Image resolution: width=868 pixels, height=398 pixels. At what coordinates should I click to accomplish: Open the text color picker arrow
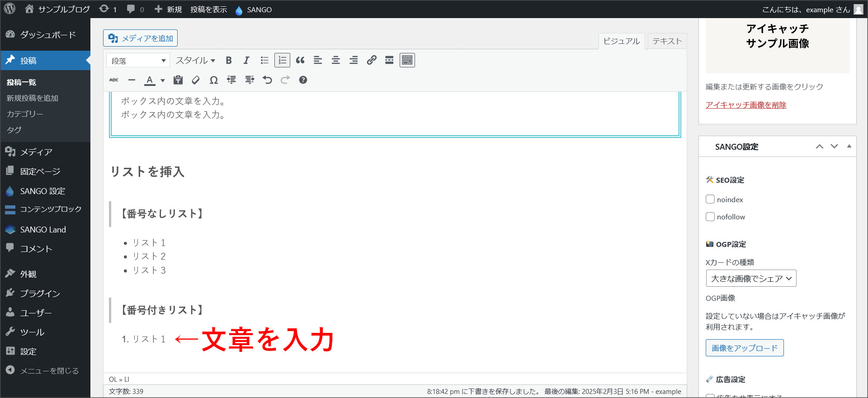tap(163, 81)
